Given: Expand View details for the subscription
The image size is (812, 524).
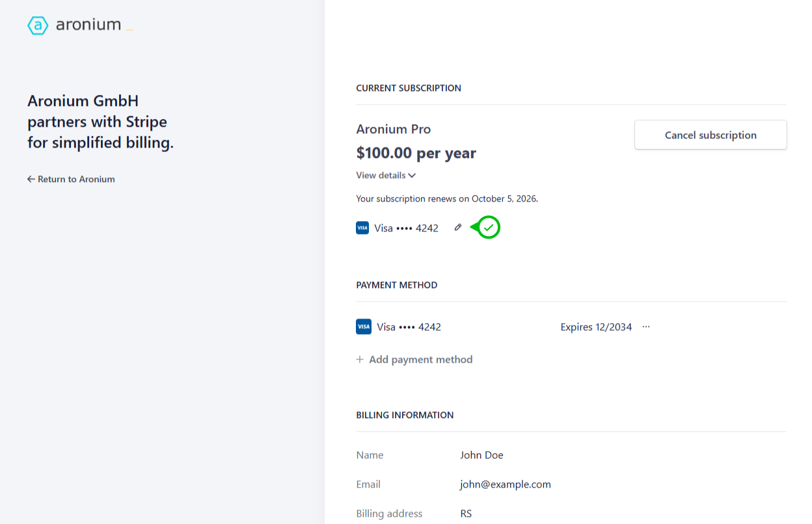Looking at the screenshot, I should [386, 176].
